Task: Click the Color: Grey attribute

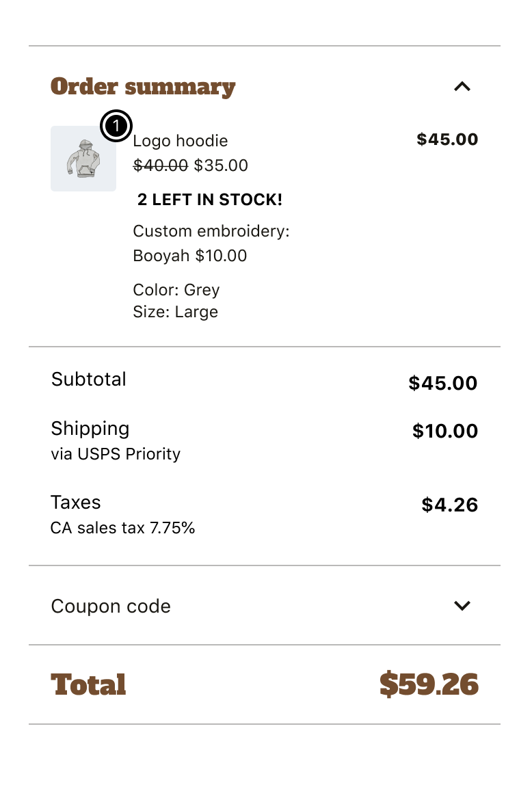Action: click(x=176, y=290)
